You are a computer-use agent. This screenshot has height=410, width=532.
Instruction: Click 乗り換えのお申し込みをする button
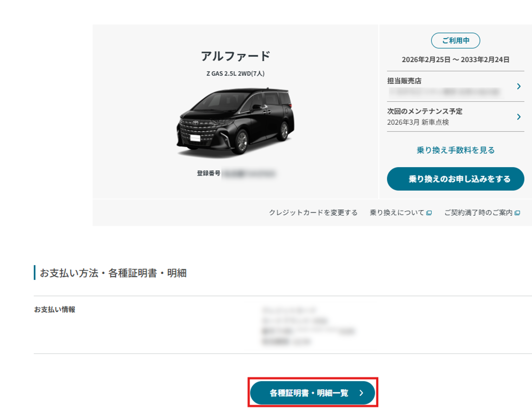pyautogui.click(x=455, y=179)
